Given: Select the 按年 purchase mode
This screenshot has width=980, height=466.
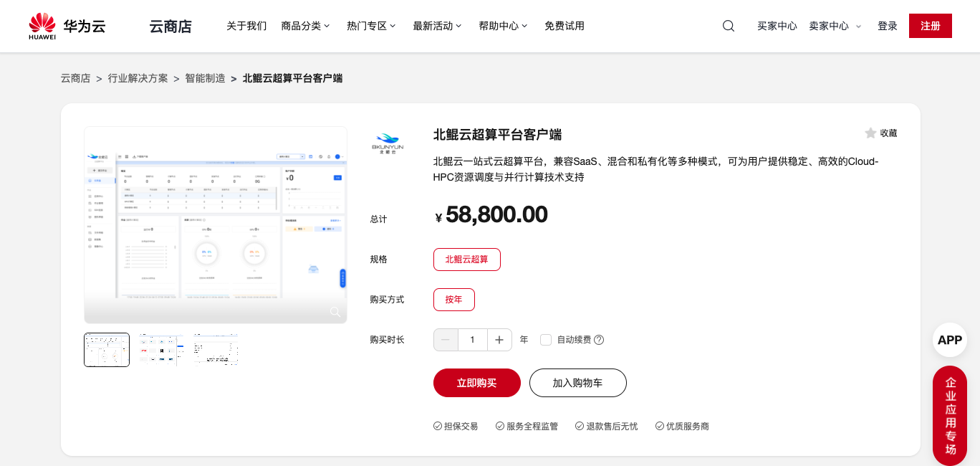Looking at the screenshot, I should (x=454, y=300).
